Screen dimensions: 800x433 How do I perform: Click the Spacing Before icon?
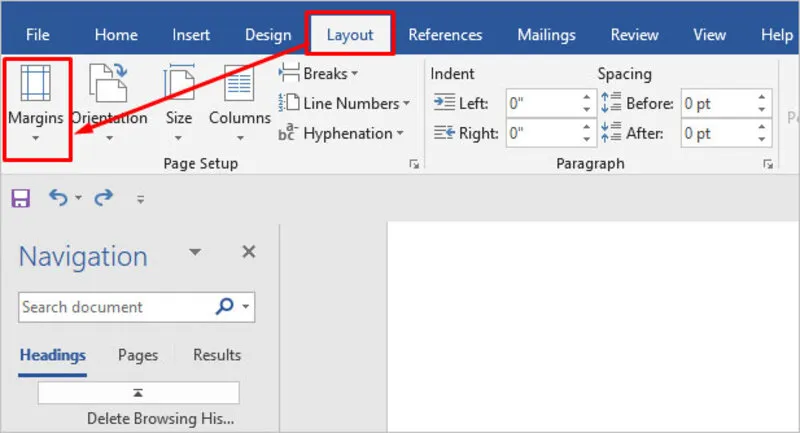point(611,103)
